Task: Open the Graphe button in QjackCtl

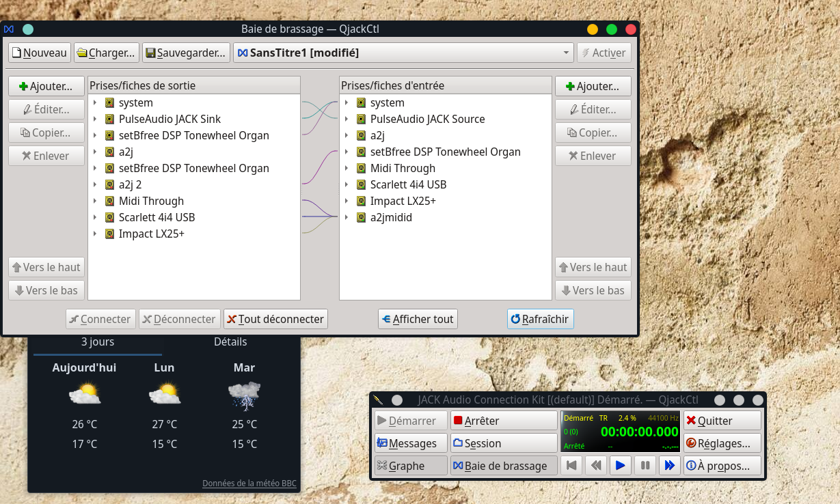Action: click(x=411, y=466)
